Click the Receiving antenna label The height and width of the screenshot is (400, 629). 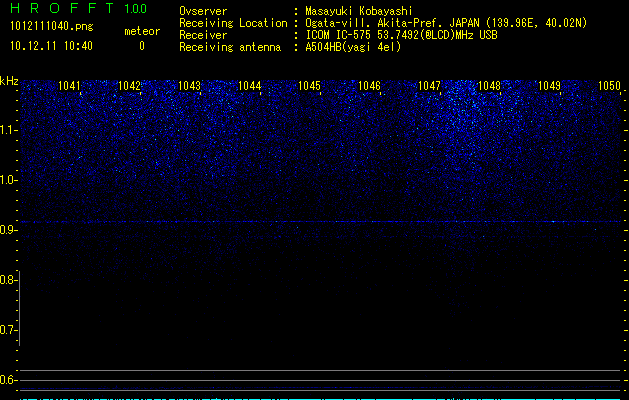point(230,47)
